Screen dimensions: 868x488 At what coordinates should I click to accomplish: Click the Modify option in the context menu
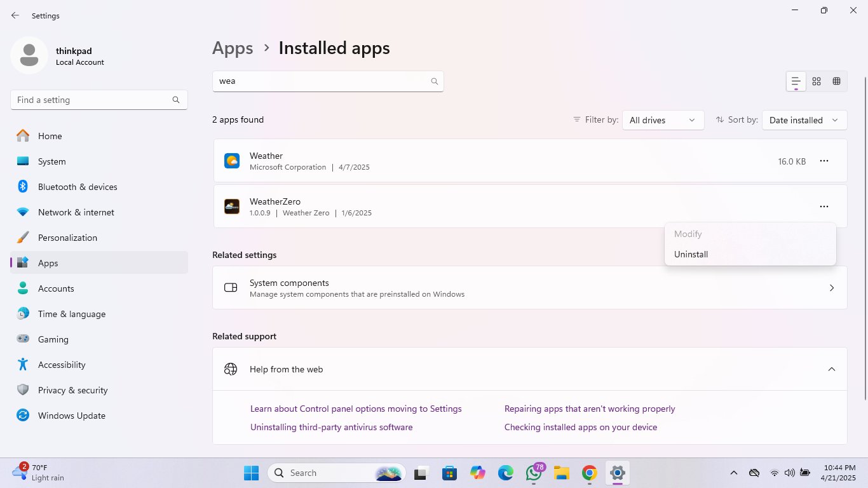750,234
